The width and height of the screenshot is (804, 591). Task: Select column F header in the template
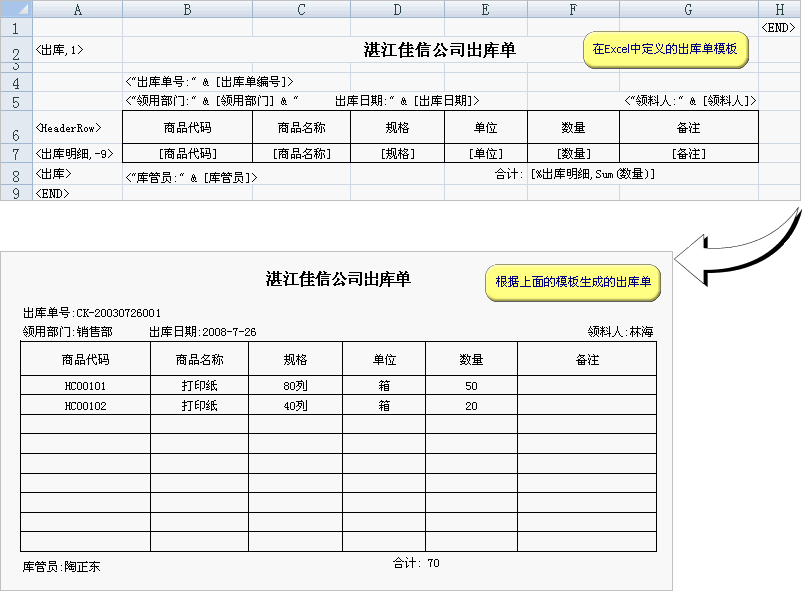click(573, 9)
